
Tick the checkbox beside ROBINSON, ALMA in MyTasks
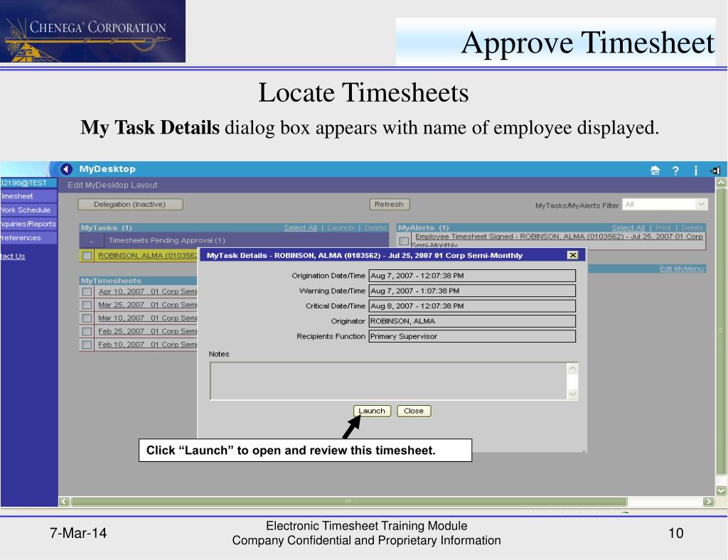87,256
